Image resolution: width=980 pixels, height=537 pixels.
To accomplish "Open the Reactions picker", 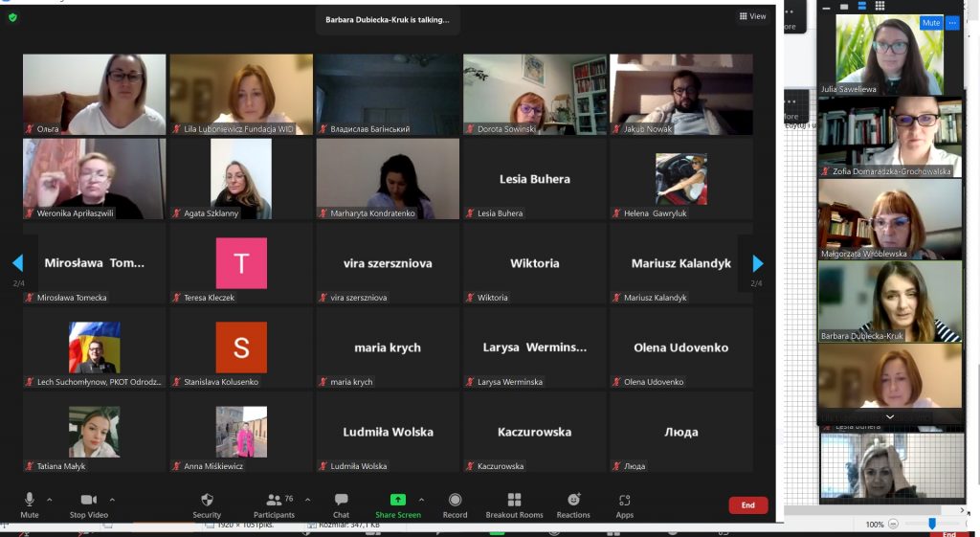I will click(573, 503).
